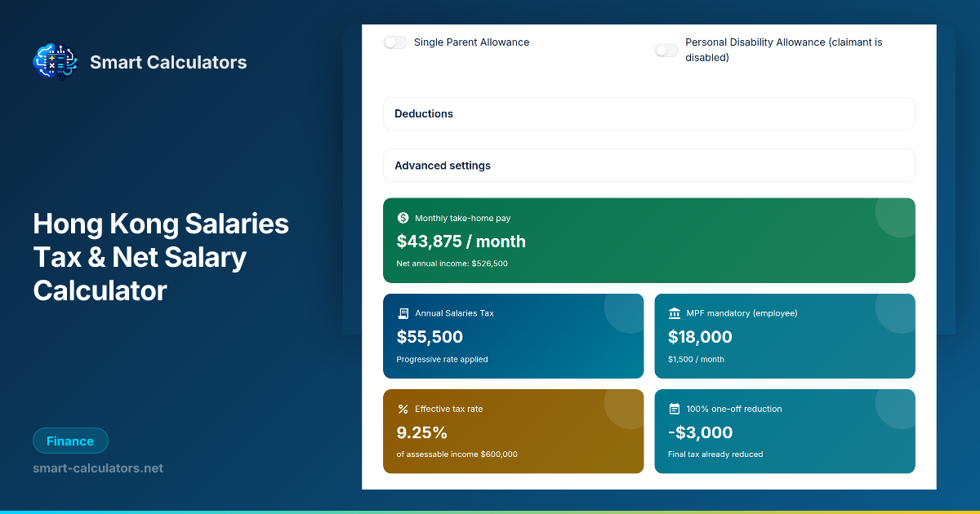This screenshot has height=514, width=980.
Task: Click the of assessable income $600,000 text
Action: click(457, 454)
